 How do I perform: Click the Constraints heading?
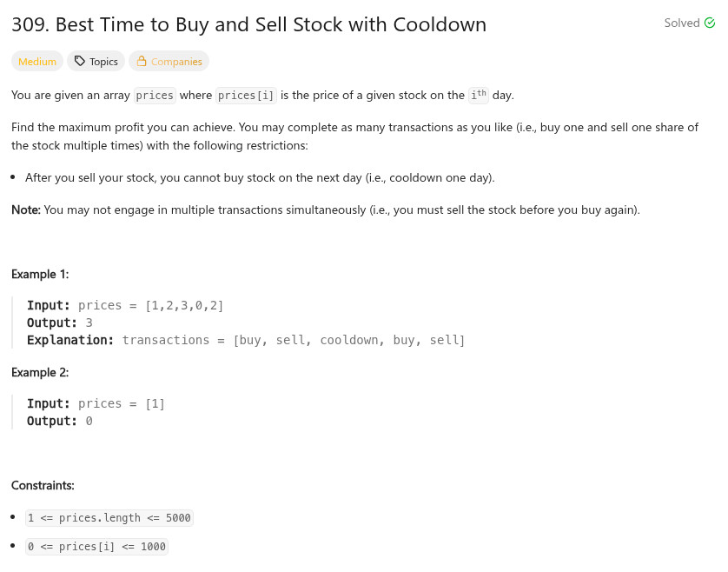tap(43, 485)
